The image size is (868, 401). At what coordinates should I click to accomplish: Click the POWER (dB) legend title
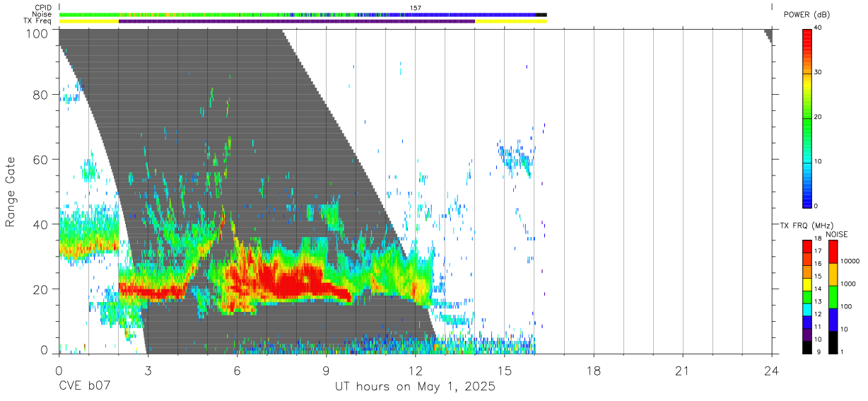coord(807,15)
